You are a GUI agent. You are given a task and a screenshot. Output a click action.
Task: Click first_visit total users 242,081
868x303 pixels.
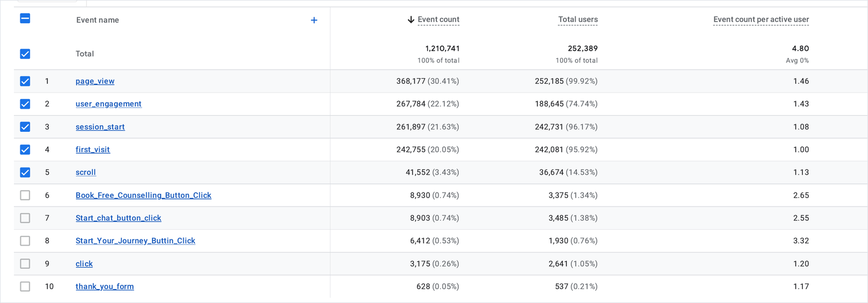pyautogui.click(x=549, y=150)
